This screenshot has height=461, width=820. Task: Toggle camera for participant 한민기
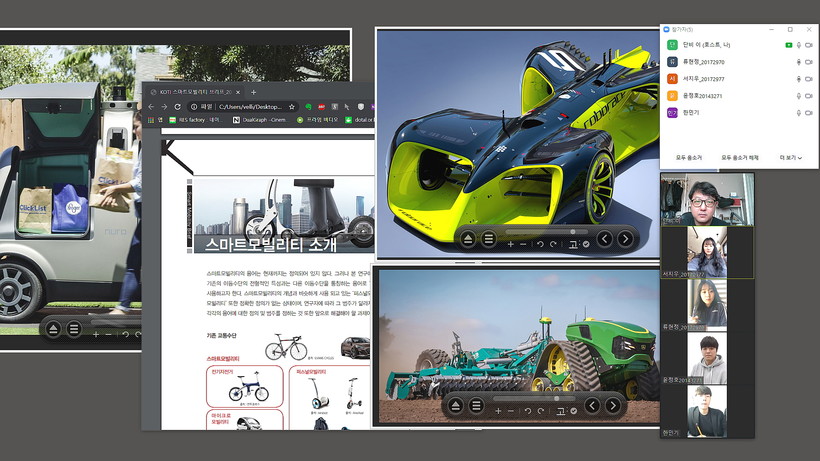(x=809, y=112)
